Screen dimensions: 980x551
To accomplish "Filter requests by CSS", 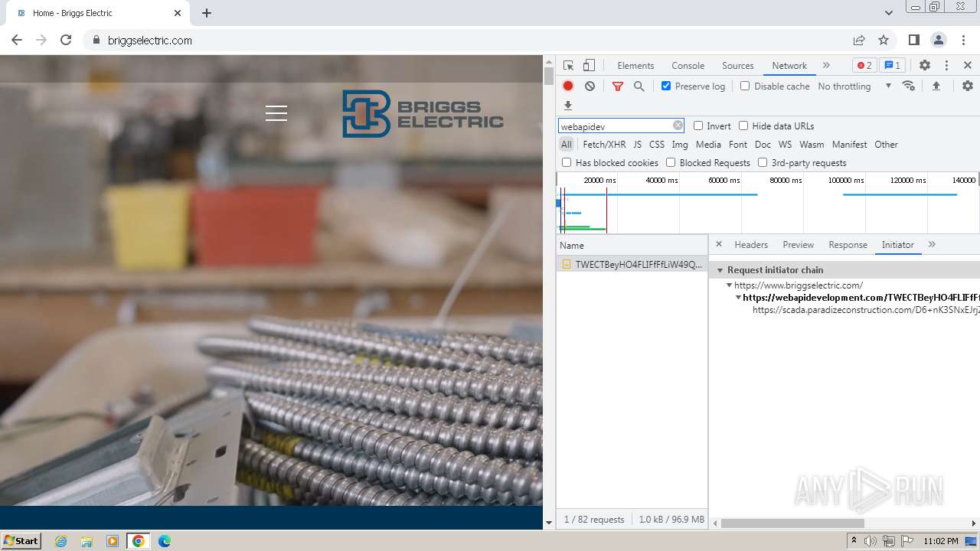I will point(657,144).
